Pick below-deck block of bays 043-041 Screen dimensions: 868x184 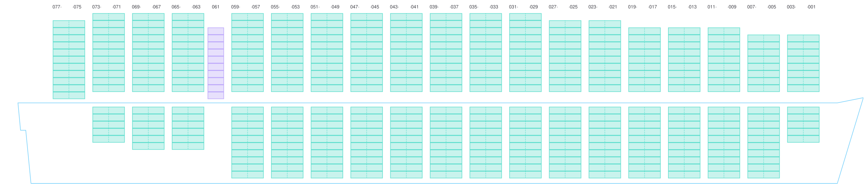[x=407, y=142]
